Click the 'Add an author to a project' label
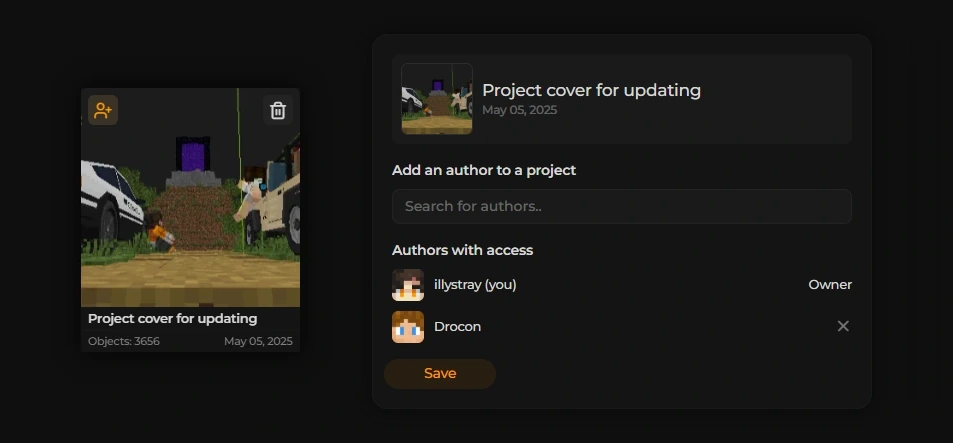The width and height of the screenshot is (953, 443). pyautogui.click(x=484, y=170)
